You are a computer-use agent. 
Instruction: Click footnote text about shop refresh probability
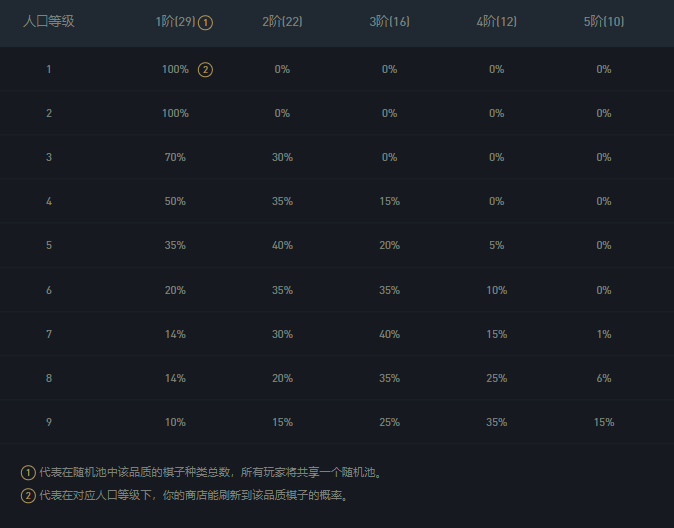[x=193, y=495]
